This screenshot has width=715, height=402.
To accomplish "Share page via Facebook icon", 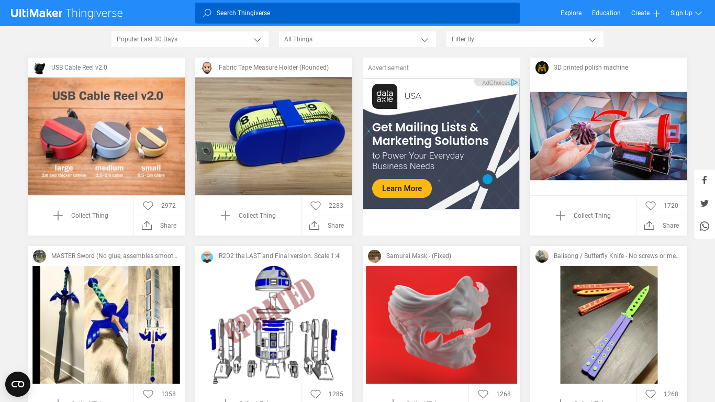I will pyautogui.click(x=705, y=180).
